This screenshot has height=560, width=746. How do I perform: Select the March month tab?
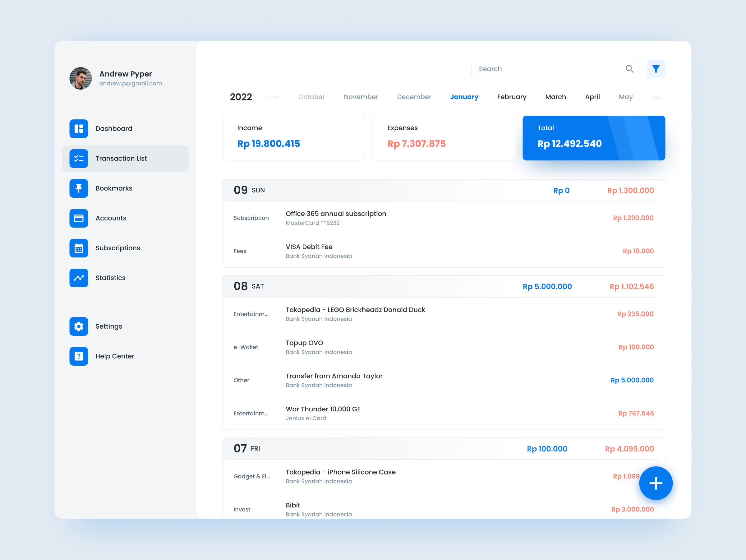(555, 97)
